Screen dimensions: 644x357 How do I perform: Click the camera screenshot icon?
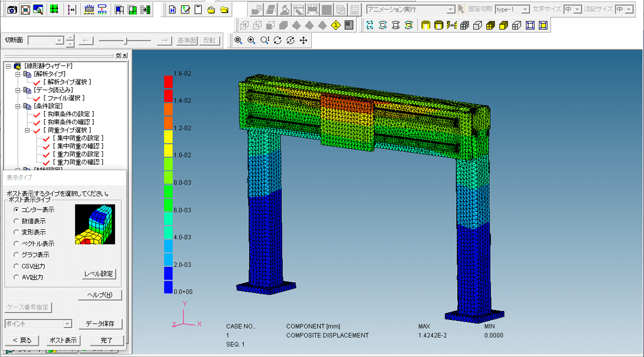coord(12,9)
